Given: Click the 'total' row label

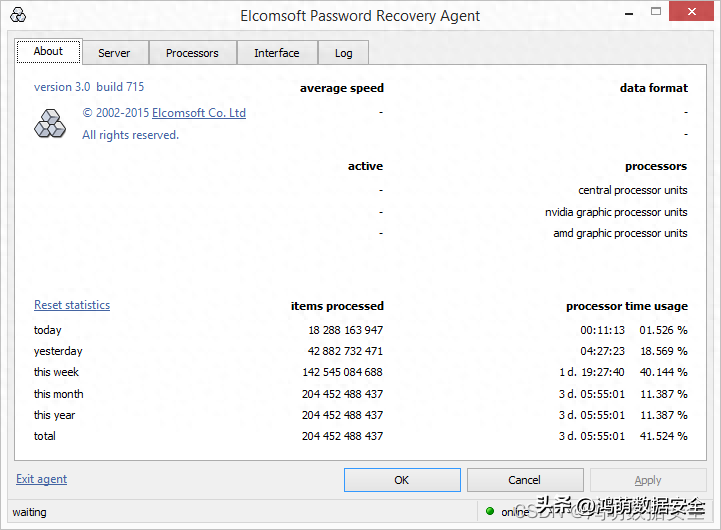Looking at the screenshot, I should point(45,436).
